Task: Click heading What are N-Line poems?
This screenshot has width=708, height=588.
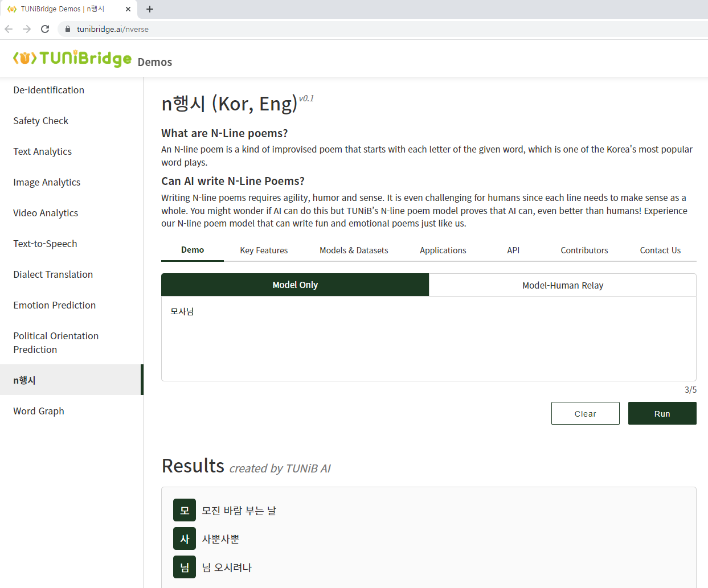Action: pyautogui.click(x=224, y=133)
